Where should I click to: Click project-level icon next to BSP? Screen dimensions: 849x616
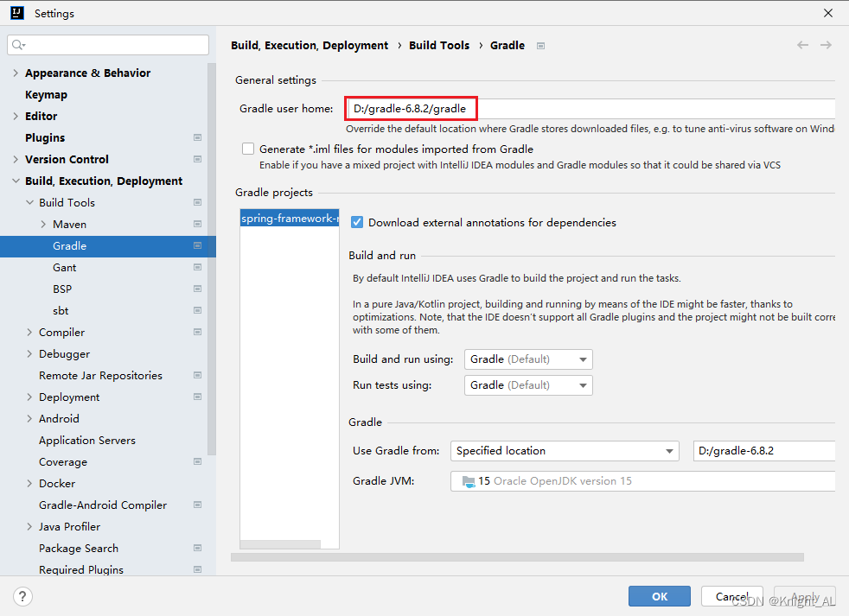198,289
